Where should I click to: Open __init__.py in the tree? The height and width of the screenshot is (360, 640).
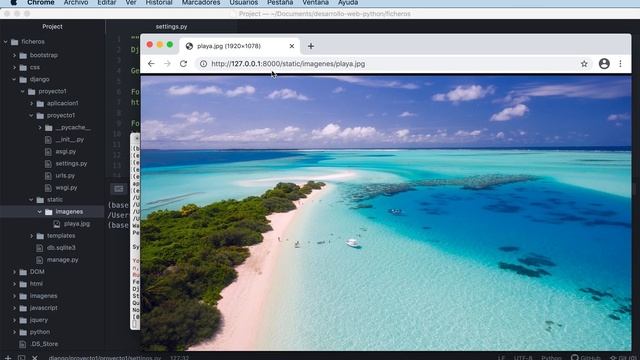(x=69, y=140)
